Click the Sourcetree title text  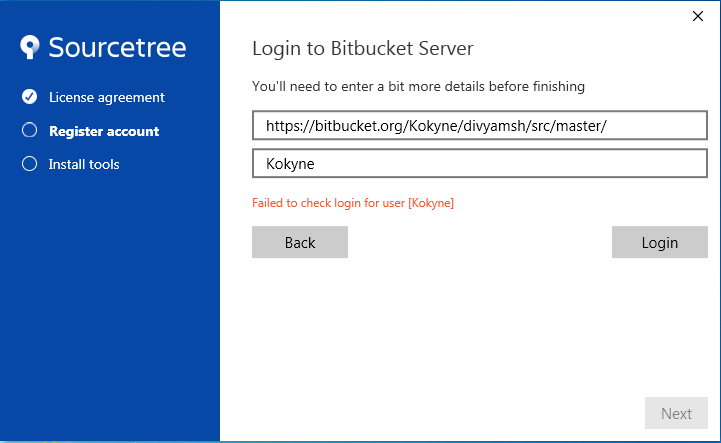coord(117,47)
